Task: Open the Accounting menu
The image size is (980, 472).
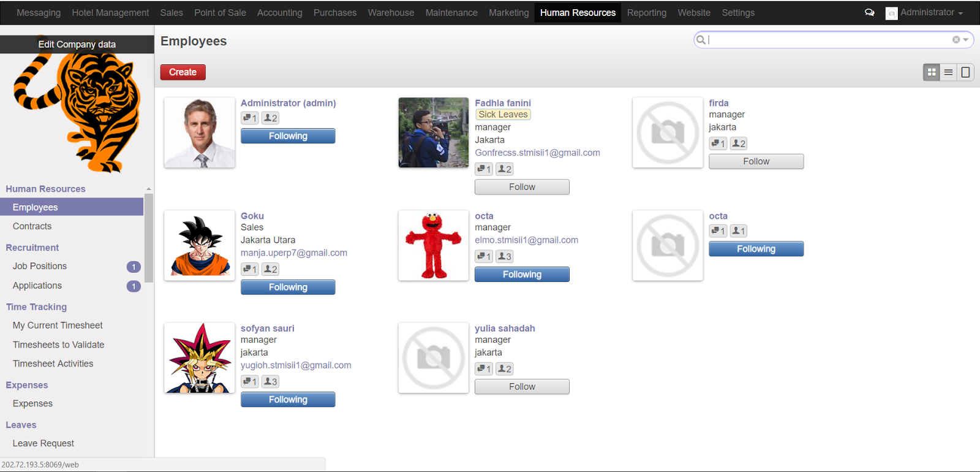Action: point(279,12)
